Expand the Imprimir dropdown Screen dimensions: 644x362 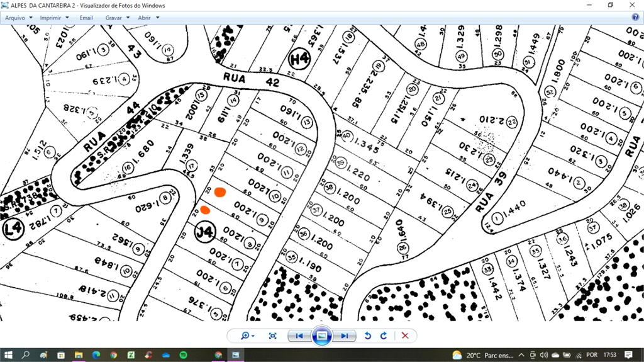(54, 18)
